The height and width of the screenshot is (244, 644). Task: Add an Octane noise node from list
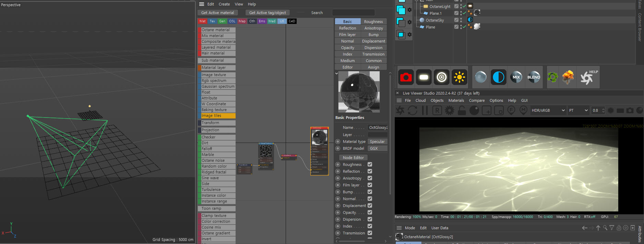(x=217, y=160)
